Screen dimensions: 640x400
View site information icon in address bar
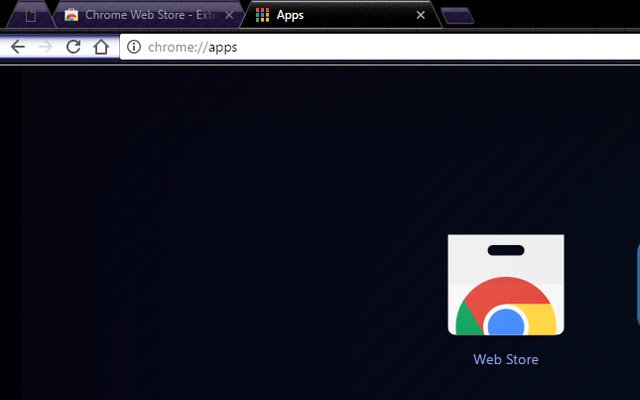tap(133, 47)
